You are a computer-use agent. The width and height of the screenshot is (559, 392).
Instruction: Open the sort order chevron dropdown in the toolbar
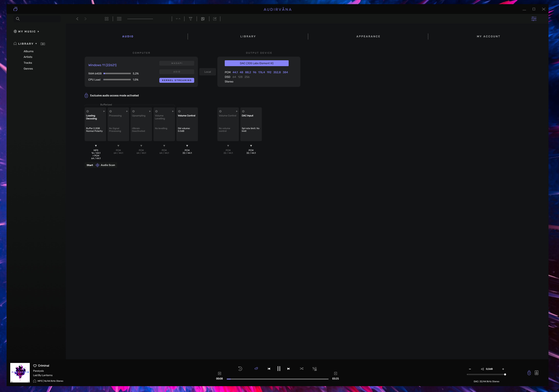[x=178, y=19]
